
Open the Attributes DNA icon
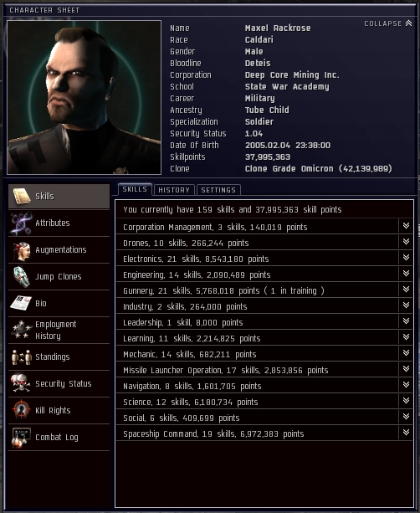coord(21,223)
